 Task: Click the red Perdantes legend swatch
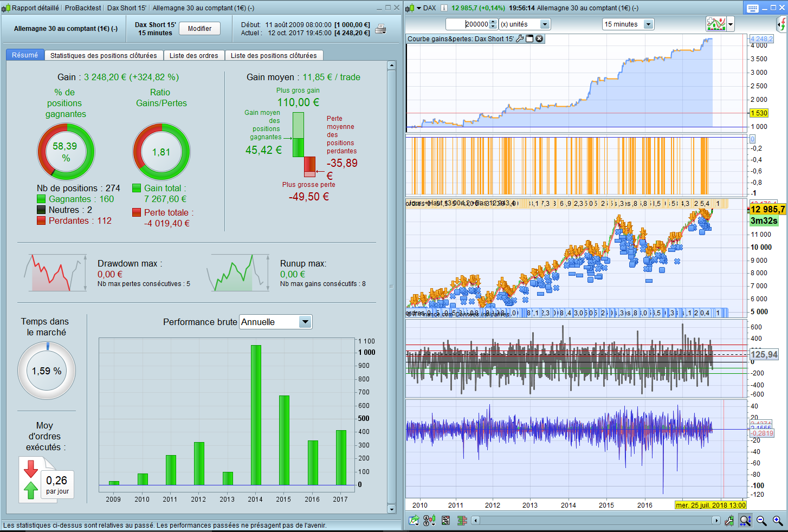coord(41,220)
